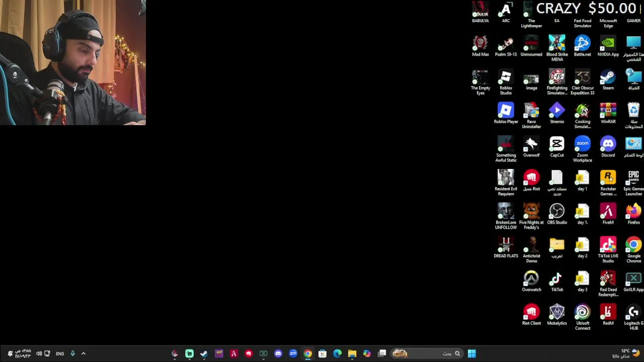Select the NVIDIA App desktop shortcut
The image size is (644, 362).
pyautogui.click(x=608, y=46)
